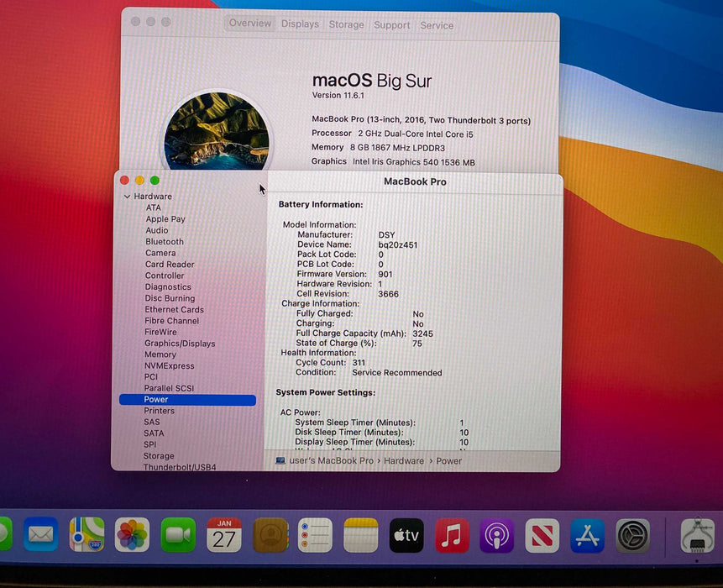The image size is (723, 588).
Task: Click Hardware label in sidebar tree
Action: (153, 197)
